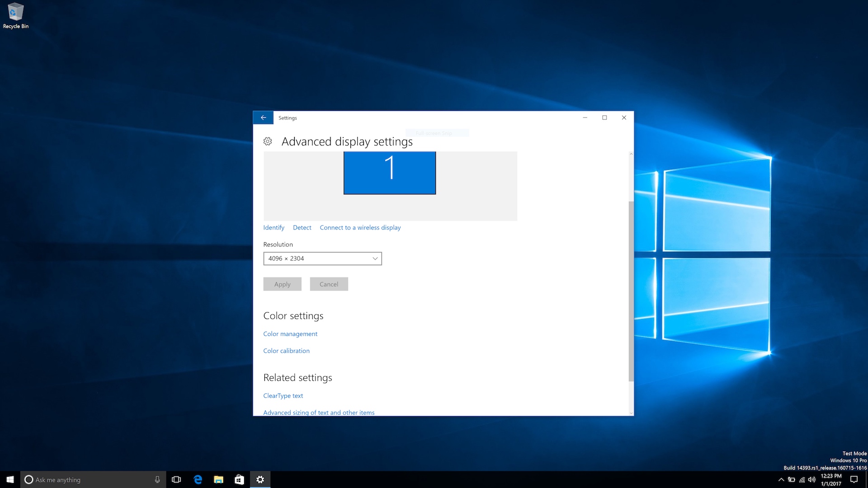This screenshot has width=868, height=488.
Task: Open Task View on the taskbar
Action: [176, 479]
